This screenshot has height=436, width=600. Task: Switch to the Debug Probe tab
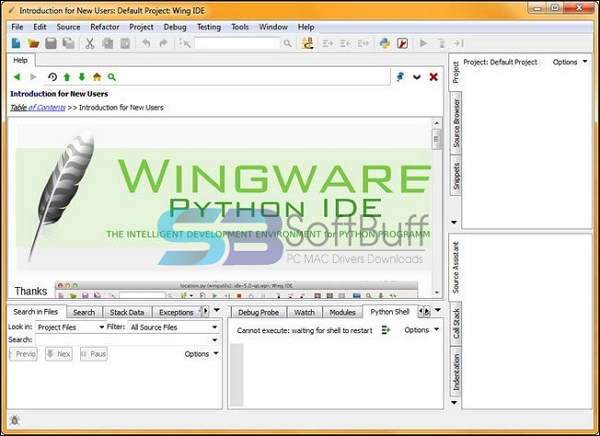tap(258, 312)
